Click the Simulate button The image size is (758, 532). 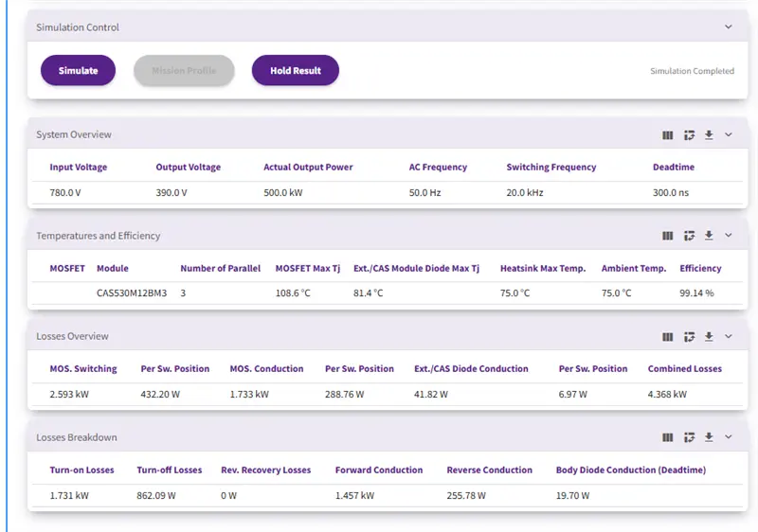(78, 70)
